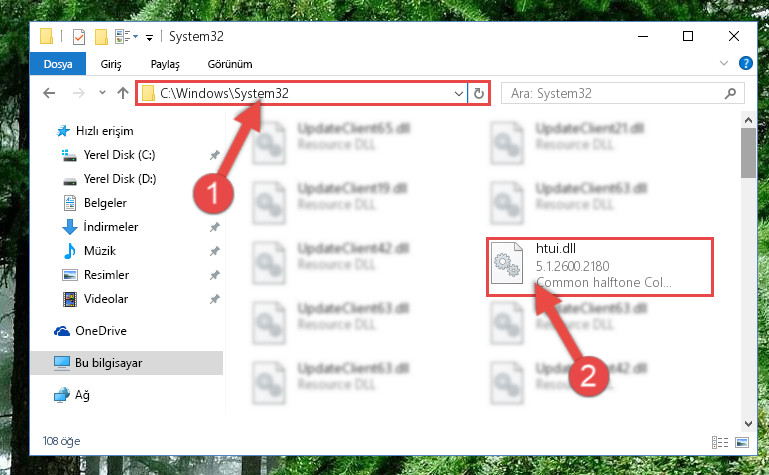Switch to details view in status bar

coord(720,443)
